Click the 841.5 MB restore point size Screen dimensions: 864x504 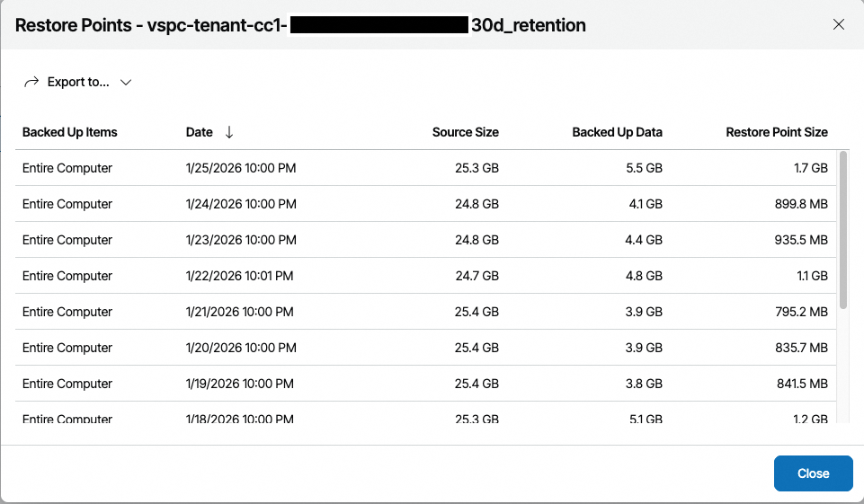pyautogui.click(x=803, y=384)
